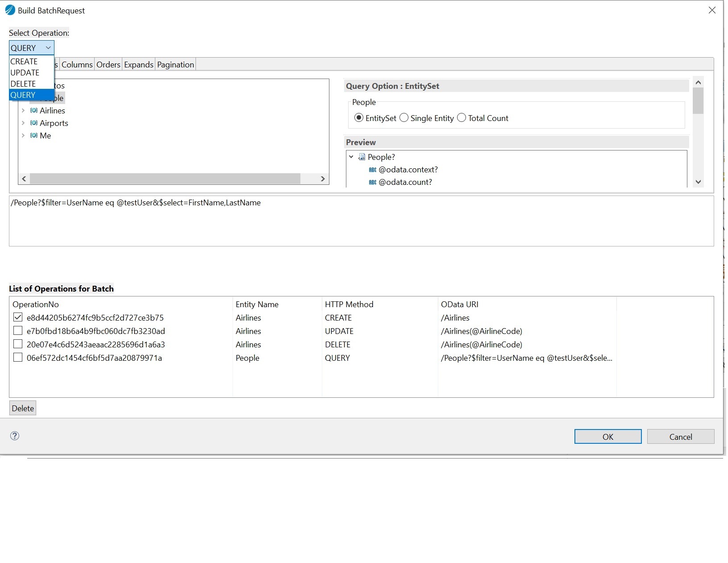Click the QUERY HTTP method table cell
This screenshot has width=728, height=563.
(337, 358)
